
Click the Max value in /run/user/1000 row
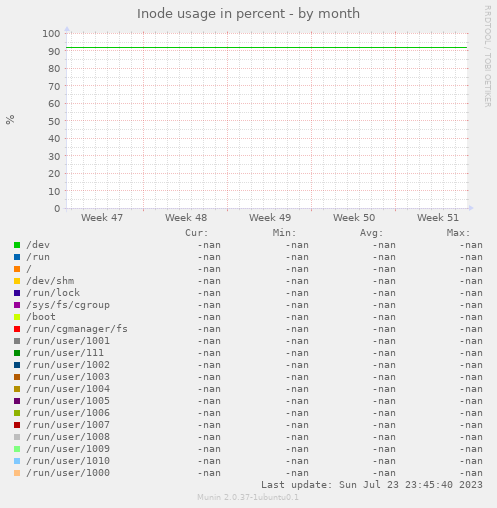click(471, 473)
